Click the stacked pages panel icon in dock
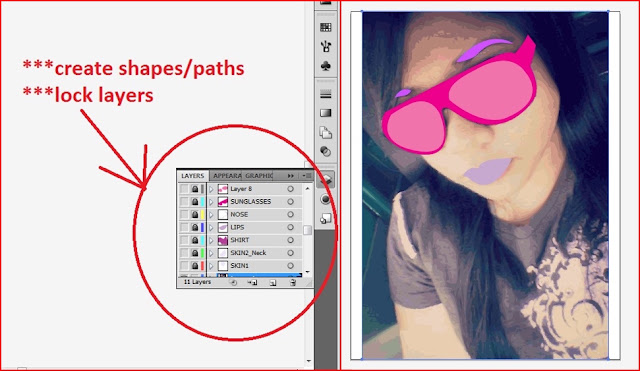Viewport: 640px width, 371px height. [x=325, y=133]
